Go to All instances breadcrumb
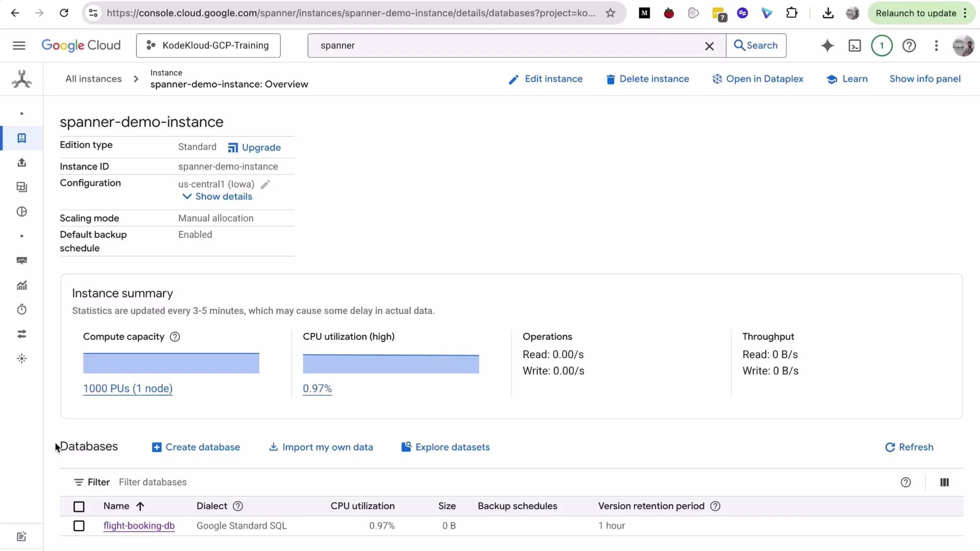The height and width of the screenshot is (551, 980). (93, 79)
